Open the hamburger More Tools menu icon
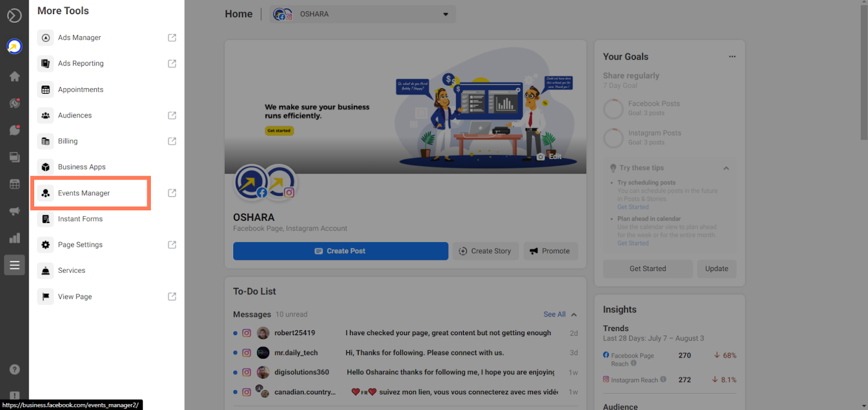The image size is (868, 410). [x=15, y=265]
